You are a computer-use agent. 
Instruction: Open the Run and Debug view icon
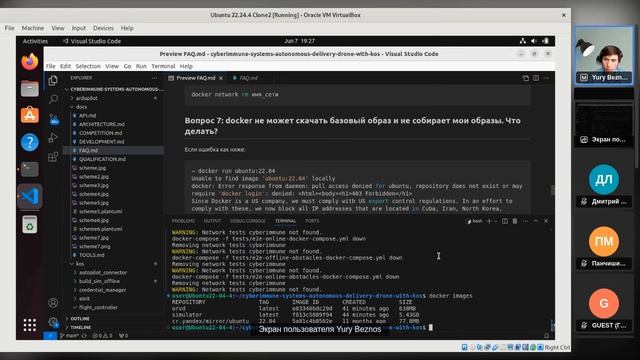53,138
